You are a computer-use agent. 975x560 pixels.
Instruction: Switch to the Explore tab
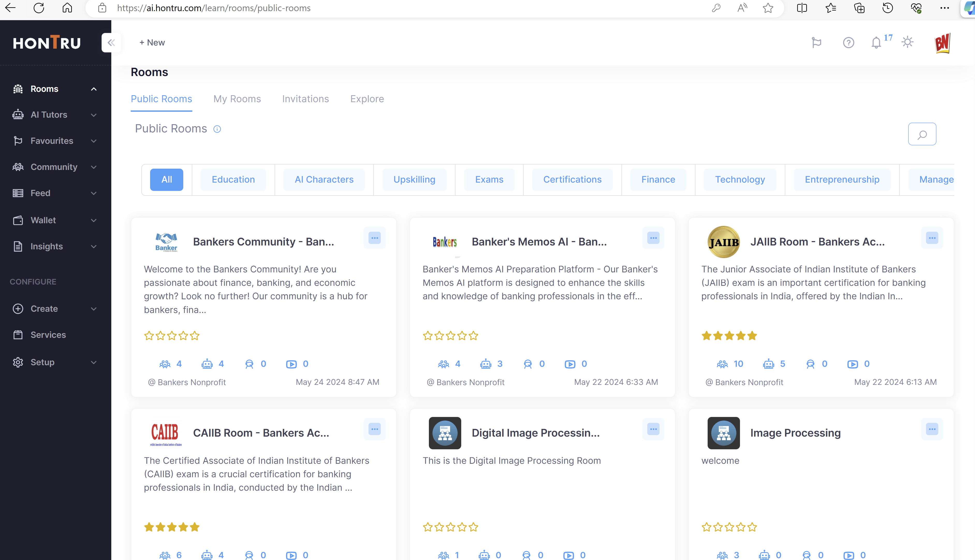tap(367, 99)
